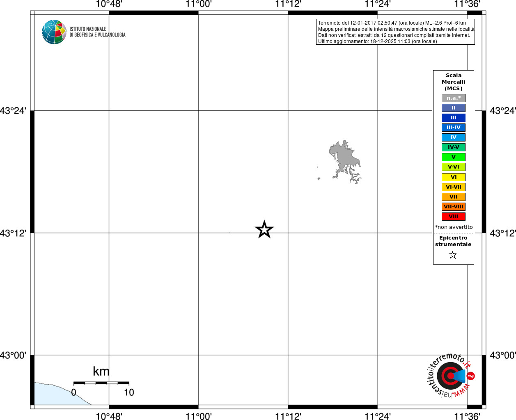The height and width of the screenshot is (420, 516).
Task: Select the III intensity legend swatch
Action: pyautogui.click(x=454, y=118)
